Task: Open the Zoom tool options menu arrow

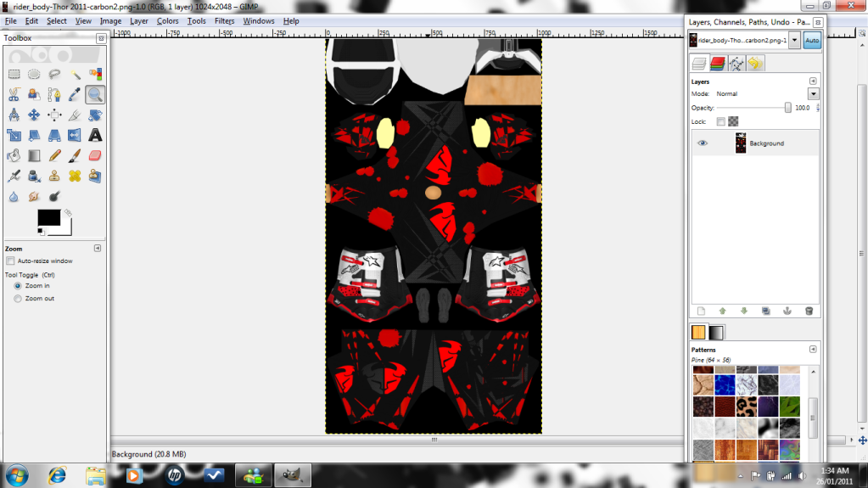Action: tap(98, 249)
